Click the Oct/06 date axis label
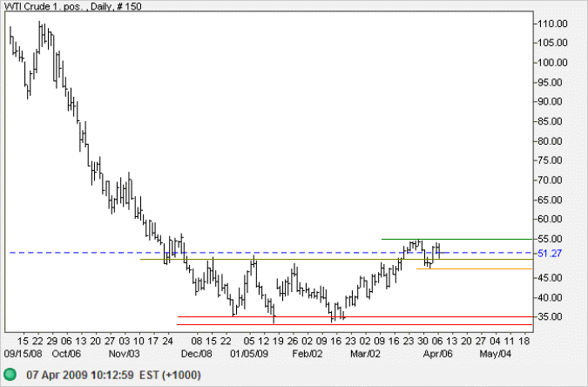This screenshot has width=588, height=387. [x=66, y=354]
